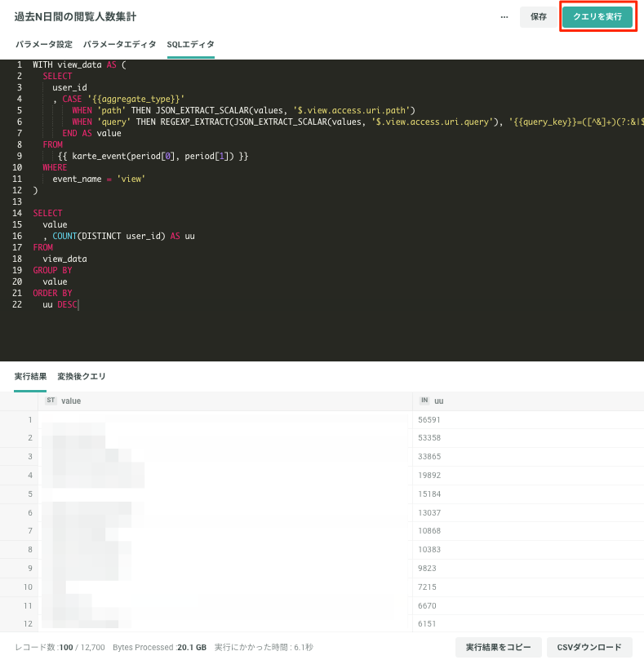644x660 pixels.
Task: Click the karte_event line in the SQL editor
Action: click(153, 156)
